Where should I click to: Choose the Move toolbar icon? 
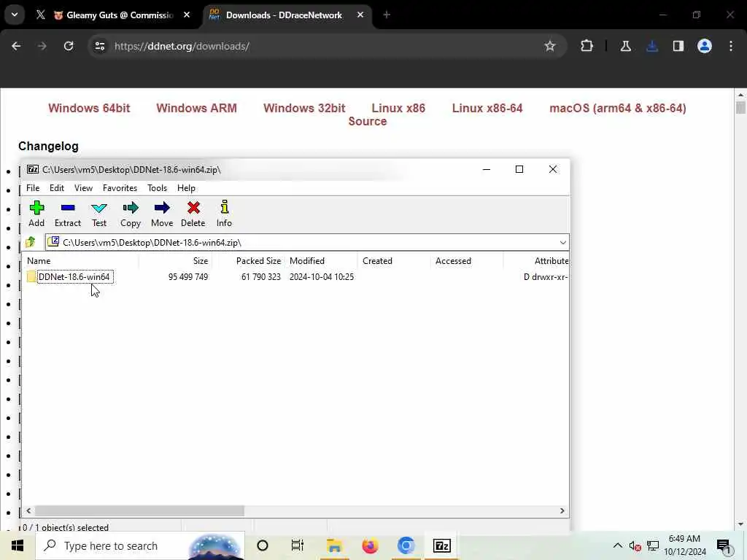point(162,214)
